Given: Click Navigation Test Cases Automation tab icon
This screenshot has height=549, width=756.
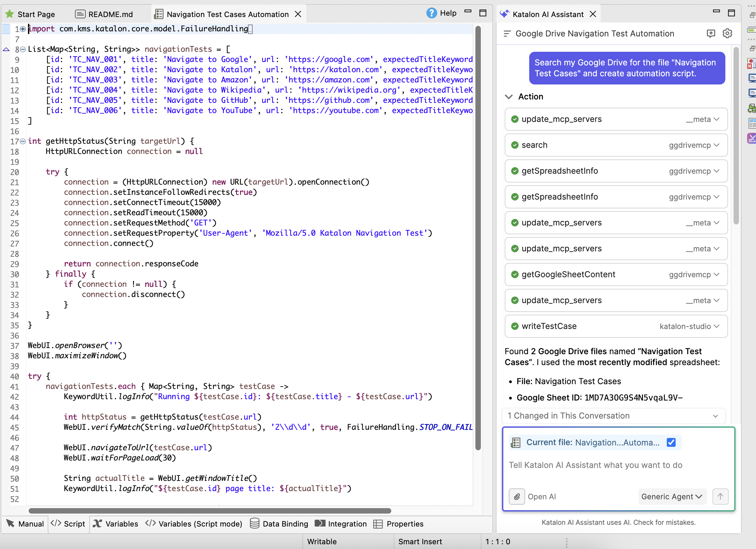Looking at the screenshot, I should [159, 14].
